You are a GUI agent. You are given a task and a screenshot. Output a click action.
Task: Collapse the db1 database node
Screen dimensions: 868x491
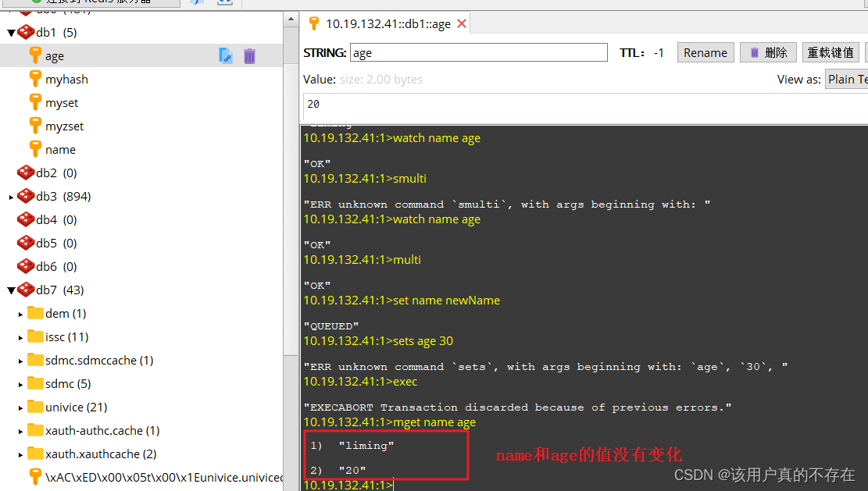[11, 33]
